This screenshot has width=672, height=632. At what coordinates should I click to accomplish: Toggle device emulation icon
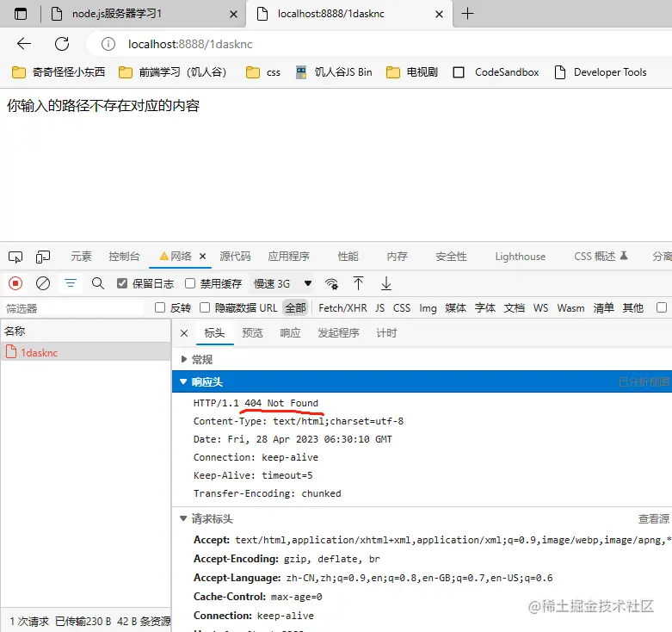pos(43,257)
